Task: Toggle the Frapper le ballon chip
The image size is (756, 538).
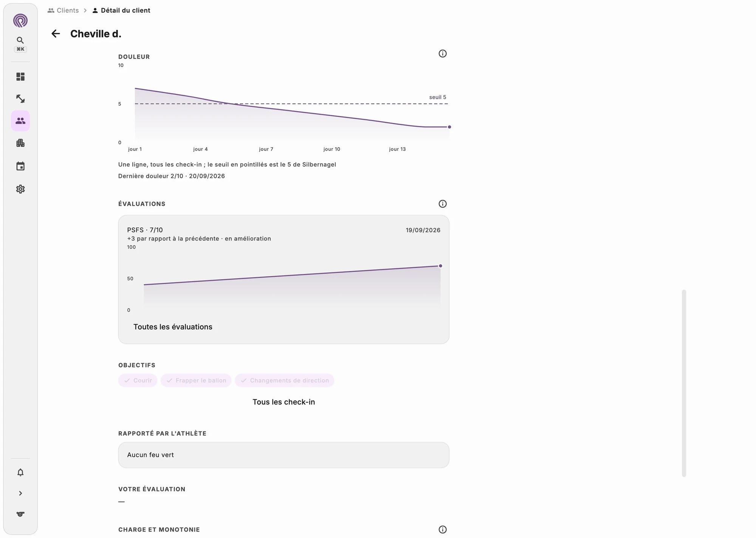Action: tap(196, 381)
